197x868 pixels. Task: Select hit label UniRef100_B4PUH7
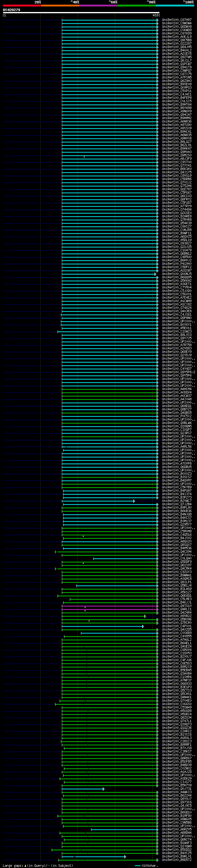coord(176,491)
